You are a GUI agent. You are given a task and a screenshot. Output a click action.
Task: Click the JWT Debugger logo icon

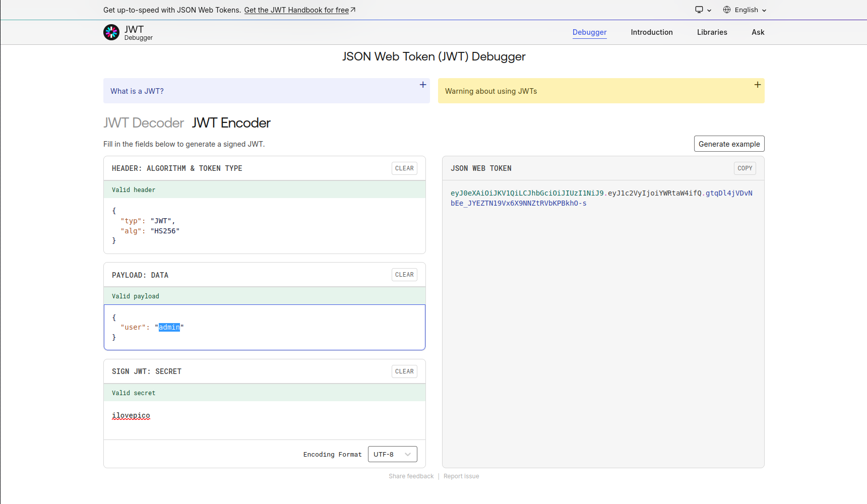click(x=111, y=32)
